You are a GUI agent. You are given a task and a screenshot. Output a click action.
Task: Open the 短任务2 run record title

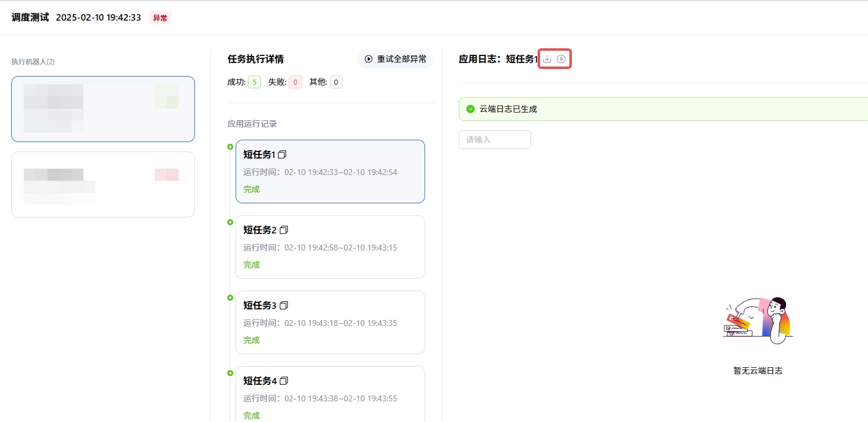click(260, 230)
